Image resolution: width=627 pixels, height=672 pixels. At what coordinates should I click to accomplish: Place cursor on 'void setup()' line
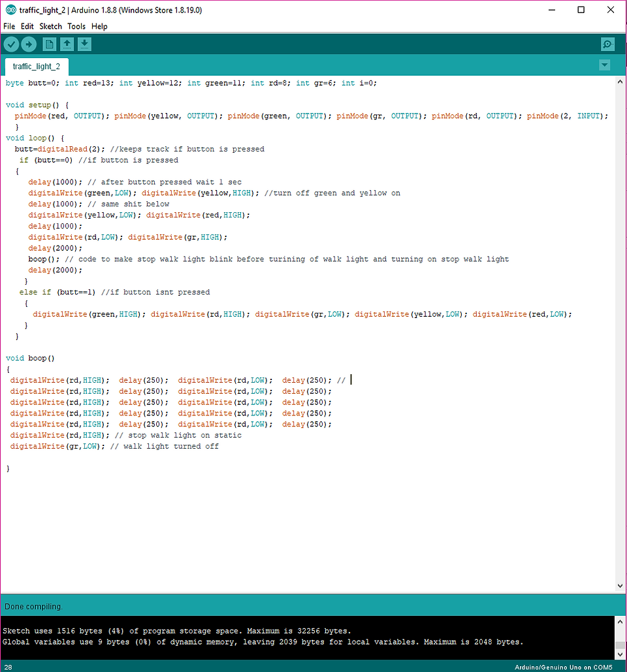pyautogui.click(x=37, y=105)
